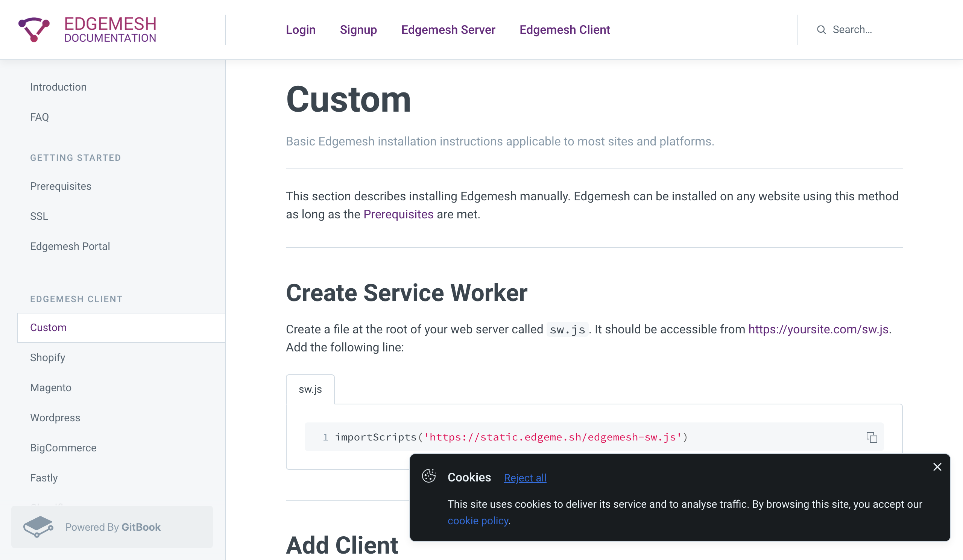Select Custom in the sidebar
This screenshot has height=560, width=963.
coord(121,327)
